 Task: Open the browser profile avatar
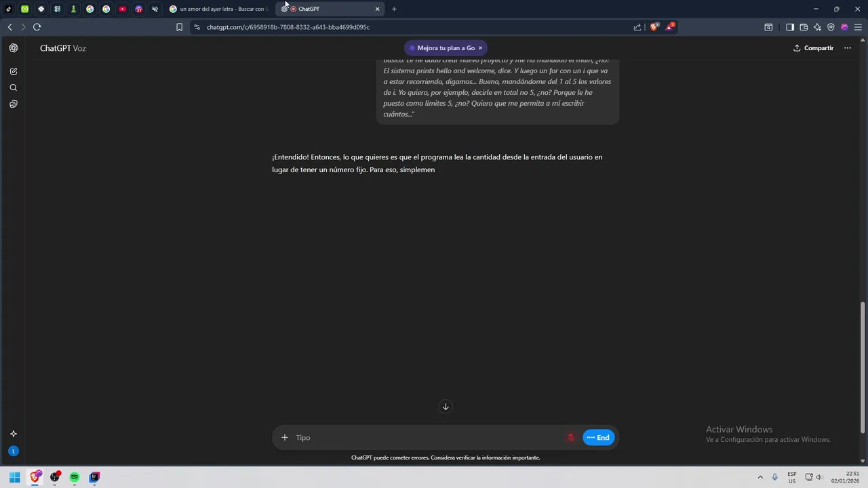(x=844, y=27)
